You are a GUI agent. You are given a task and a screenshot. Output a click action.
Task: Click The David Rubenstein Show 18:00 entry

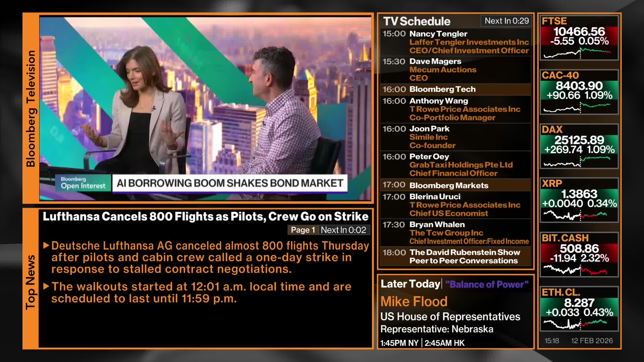pos(455,257)
